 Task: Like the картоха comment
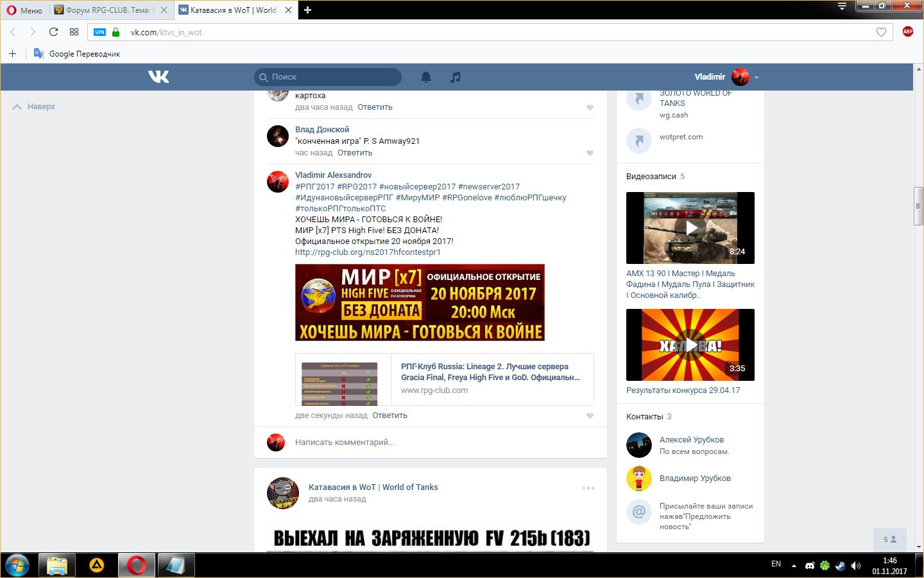[590, 107]
